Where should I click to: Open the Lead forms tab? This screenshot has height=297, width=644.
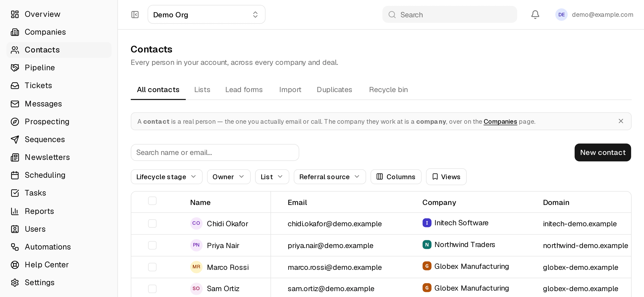[244, 90]
